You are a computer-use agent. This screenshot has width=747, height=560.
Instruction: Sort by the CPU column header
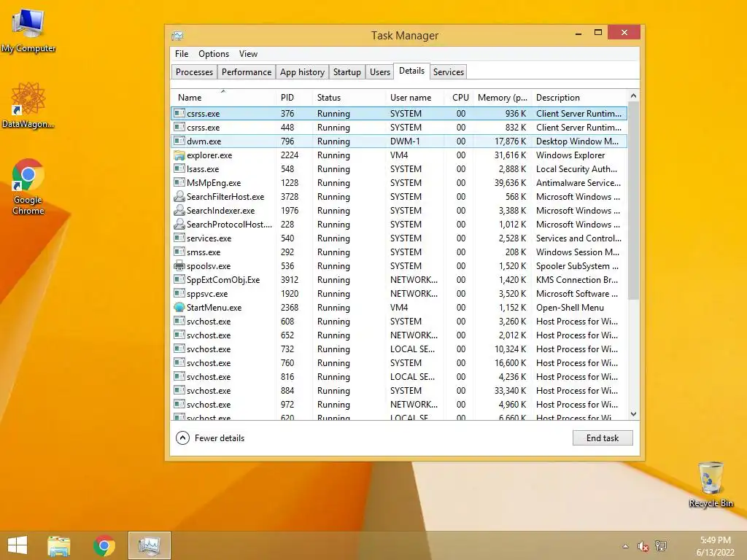[x=458, y=98]
